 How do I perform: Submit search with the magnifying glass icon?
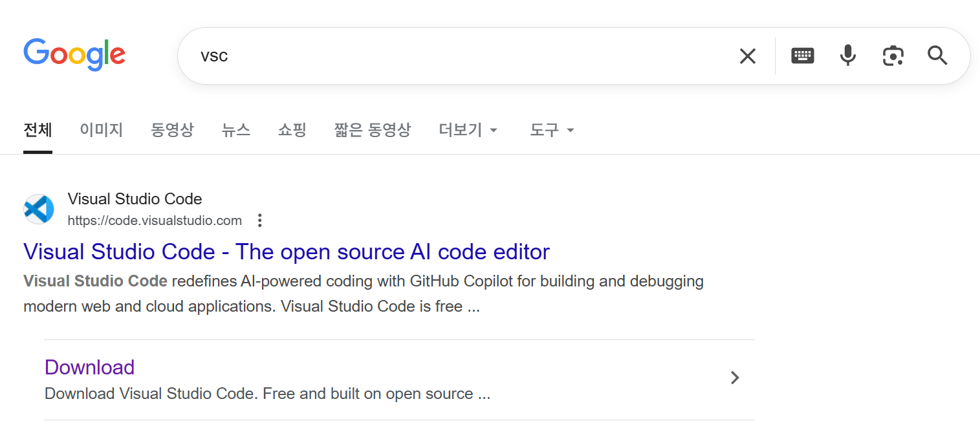click(937, 56)
